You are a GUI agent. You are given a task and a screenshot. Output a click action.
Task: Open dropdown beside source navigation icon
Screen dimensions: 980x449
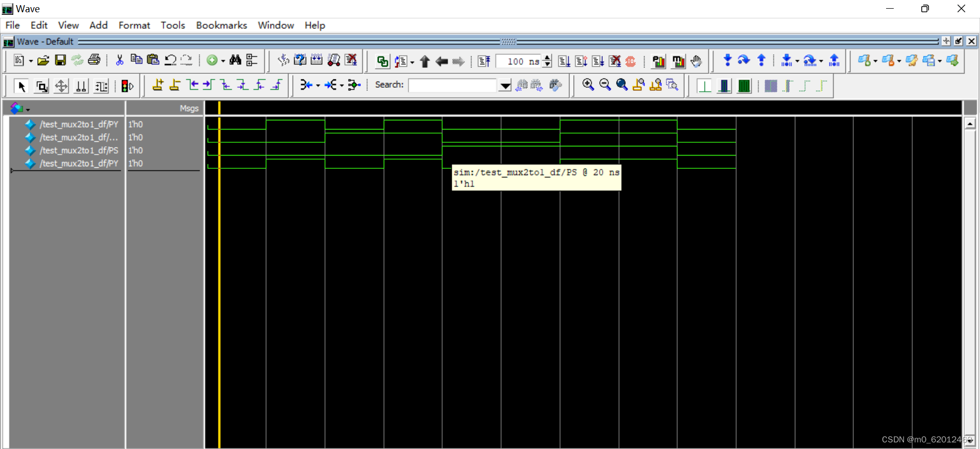(412, 62)
